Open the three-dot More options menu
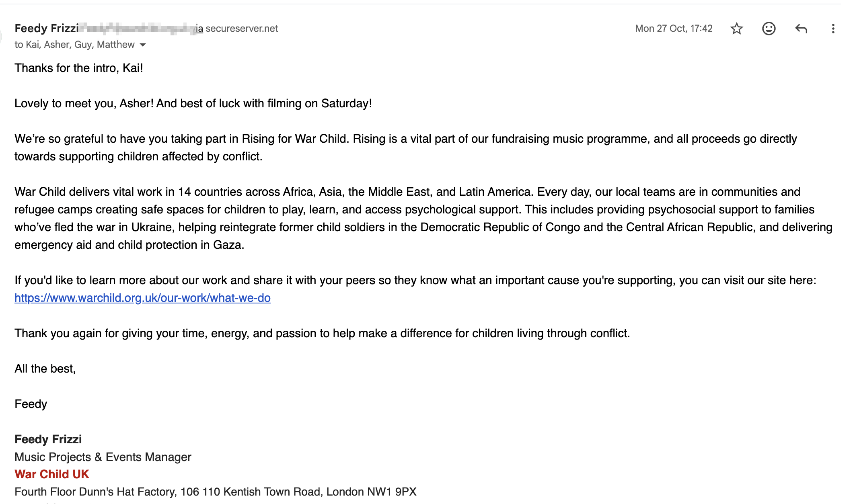 pos(833,29)
